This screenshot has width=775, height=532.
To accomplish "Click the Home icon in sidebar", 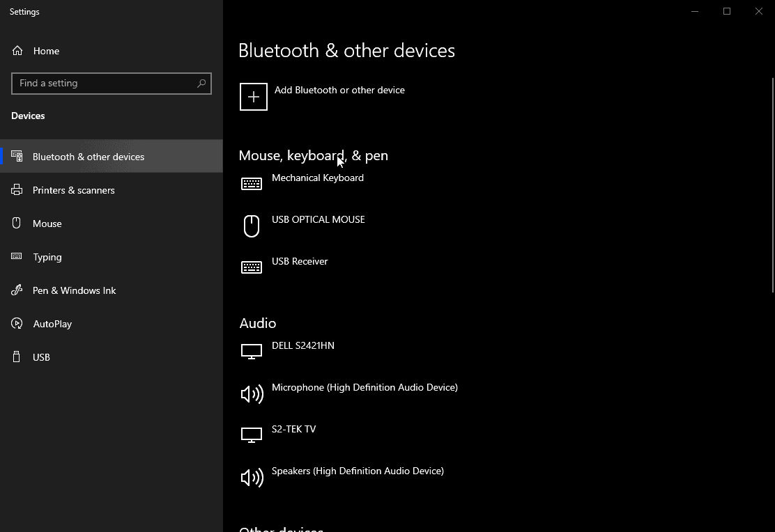I will [17, 50].
